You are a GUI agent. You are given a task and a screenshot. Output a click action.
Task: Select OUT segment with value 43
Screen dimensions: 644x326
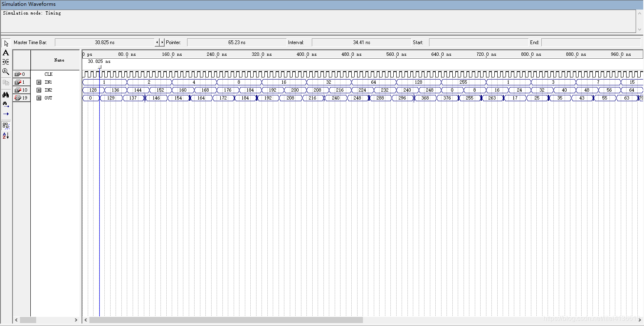[x=582, y=98]
